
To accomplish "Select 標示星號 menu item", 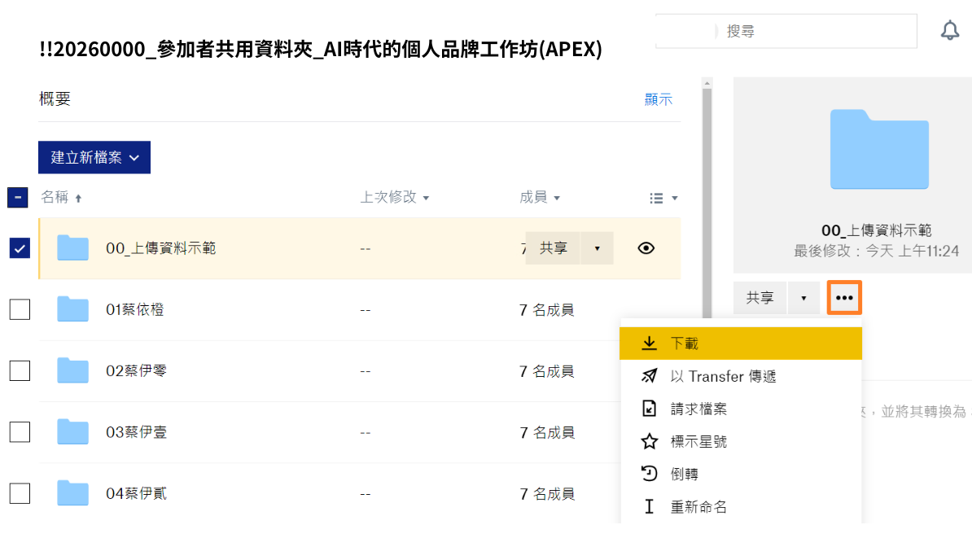I will point(741,442).
